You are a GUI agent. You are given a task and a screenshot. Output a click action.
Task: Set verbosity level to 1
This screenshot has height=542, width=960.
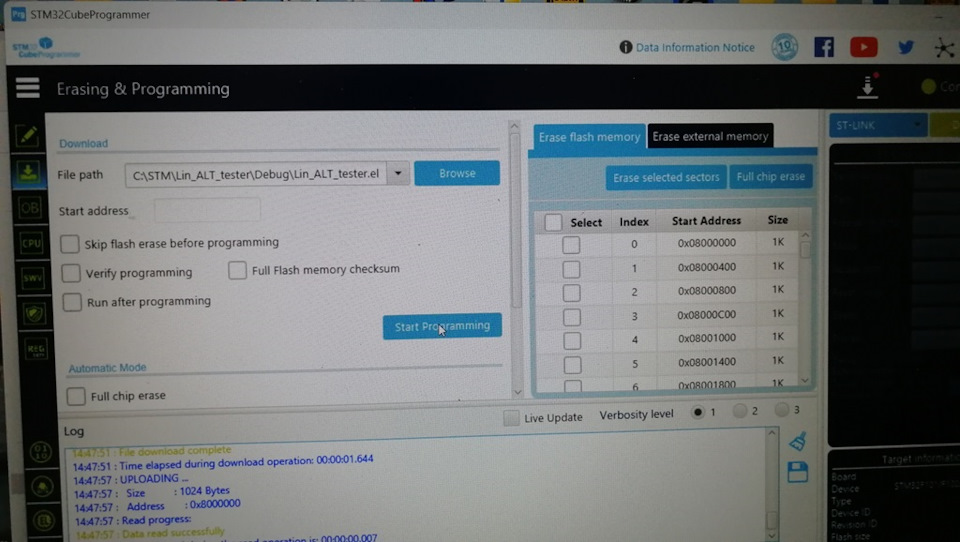tap(697, 412)
